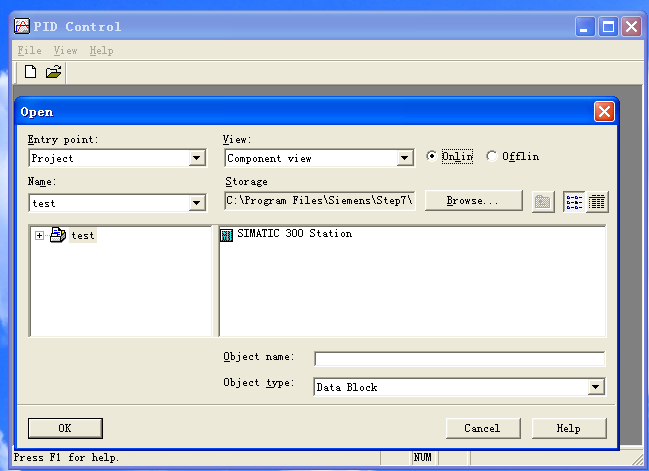Viewport: 649px width, 471px height.
Task: Select the Online radio button
Action: (x=432, y=156)
